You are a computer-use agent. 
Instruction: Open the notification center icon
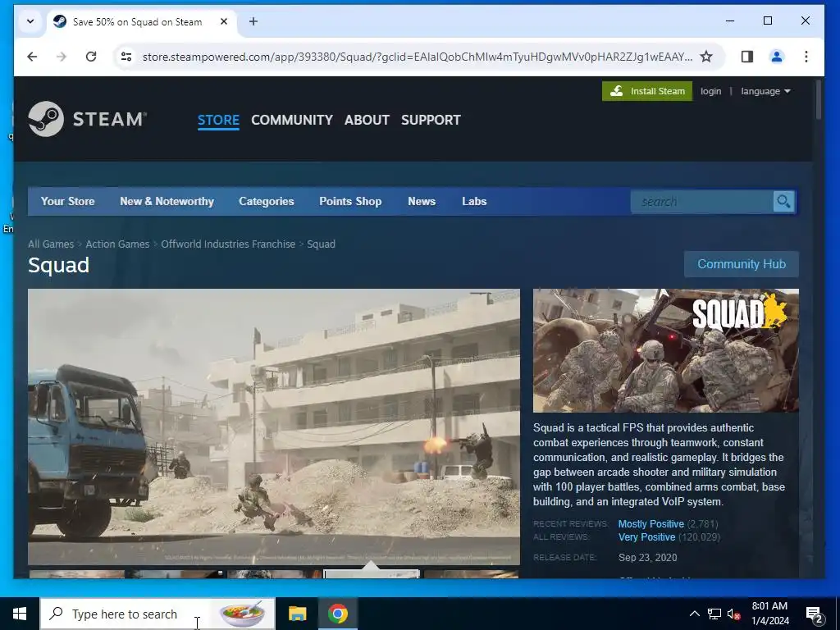pos(815,614)
